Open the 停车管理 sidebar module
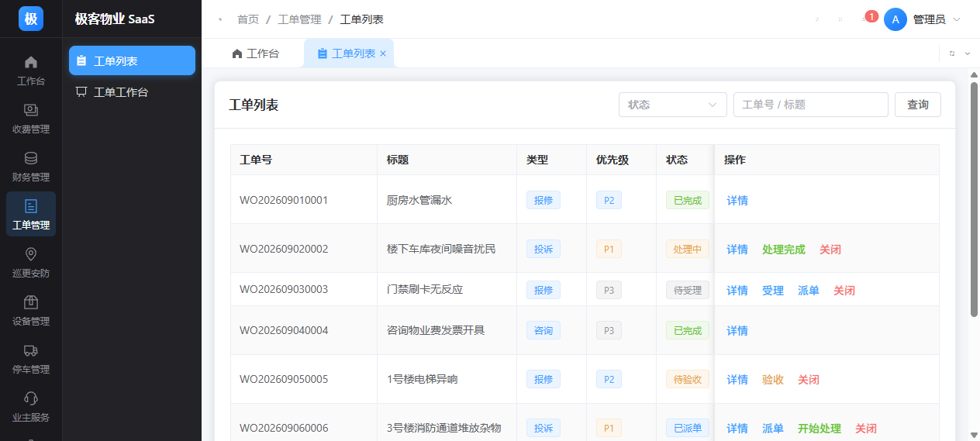Screen dimensions: 980x441 (x=31, y=359)
